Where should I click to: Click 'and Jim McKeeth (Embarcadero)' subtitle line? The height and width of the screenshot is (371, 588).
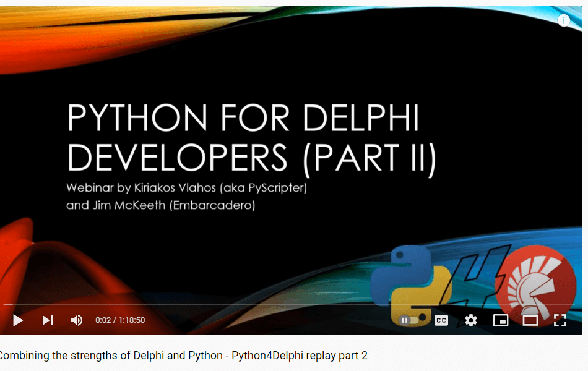click(x=160, y=205)
